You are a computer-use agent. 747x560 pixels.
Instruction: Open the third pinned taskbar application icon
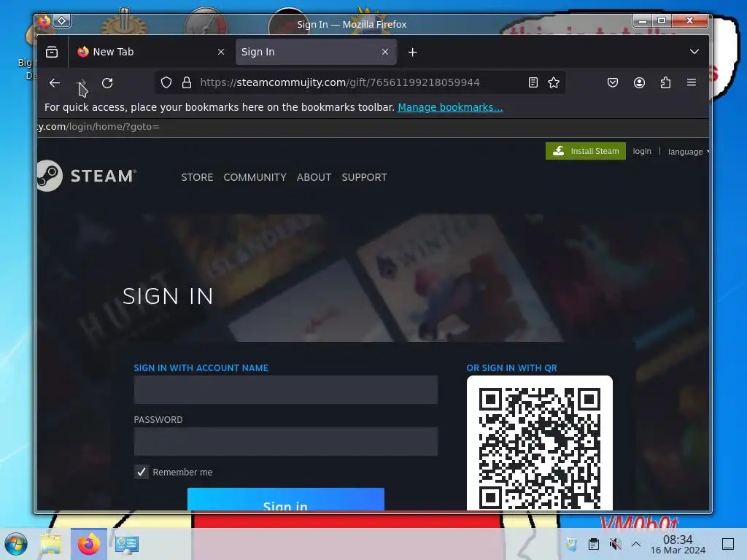pos(127,544)
